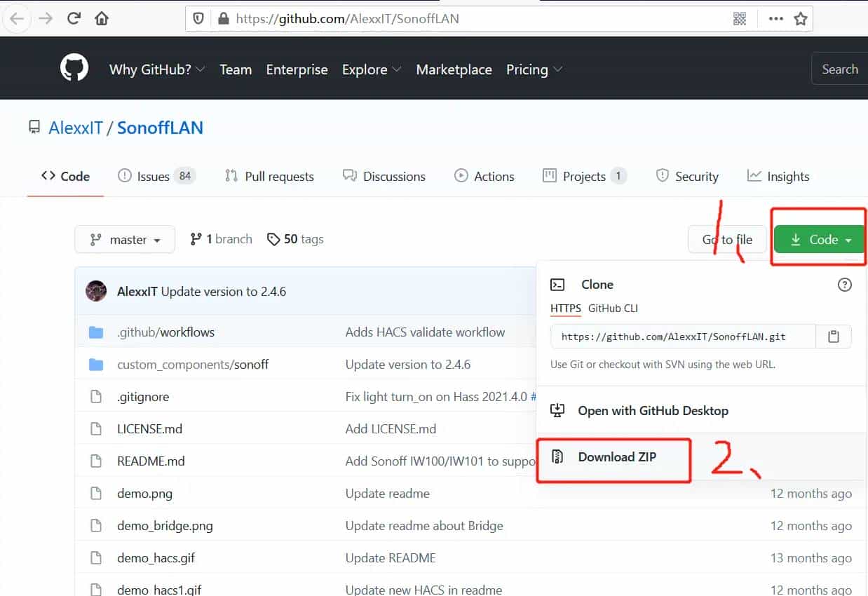Click the Go to file button

(727, 240)
